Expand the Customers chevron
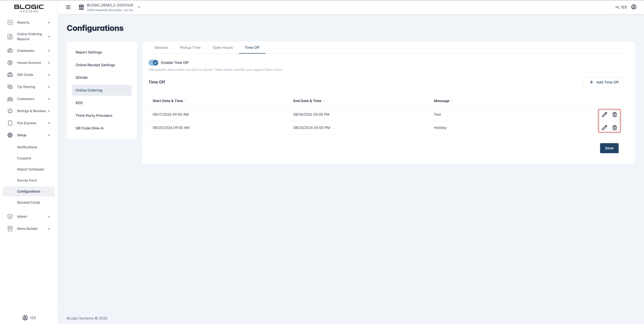Image resolution: width=644 pixels, height=324 pixels. (x=49, y=99)
